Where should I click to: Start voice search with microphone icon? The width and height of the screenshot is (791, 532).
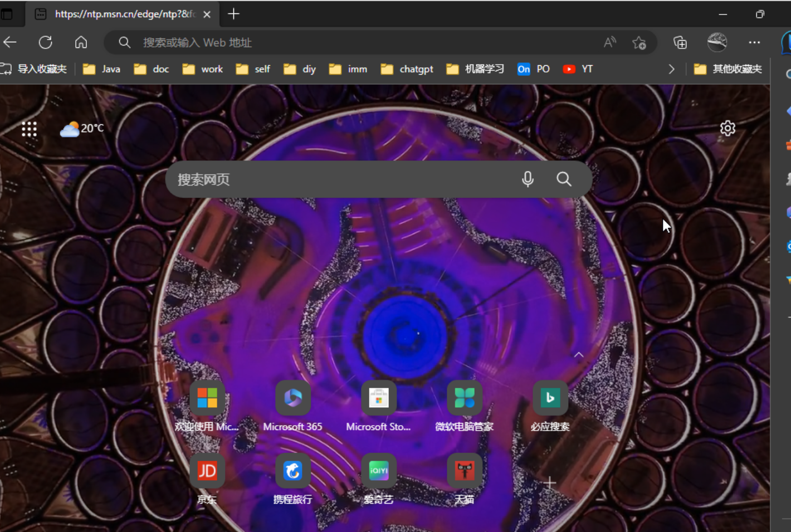click(x=528, y=179)
